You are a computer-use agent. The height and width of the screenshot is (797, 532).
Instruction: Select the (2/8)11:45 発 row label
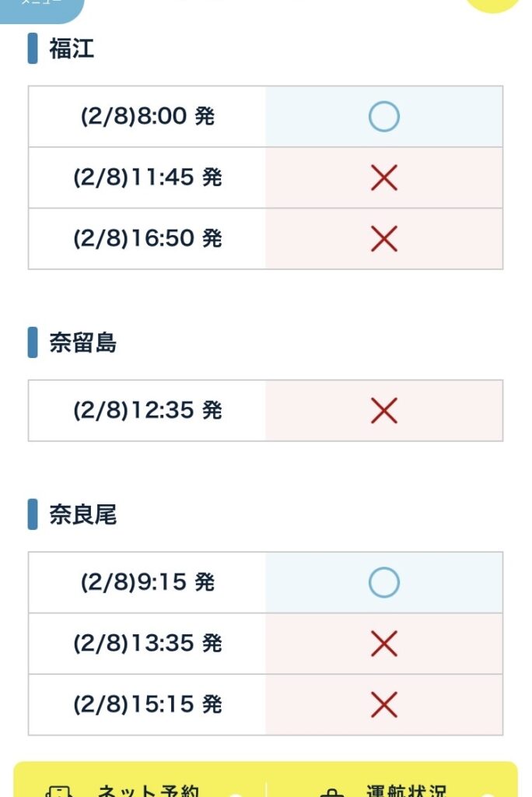coord(147,178)
